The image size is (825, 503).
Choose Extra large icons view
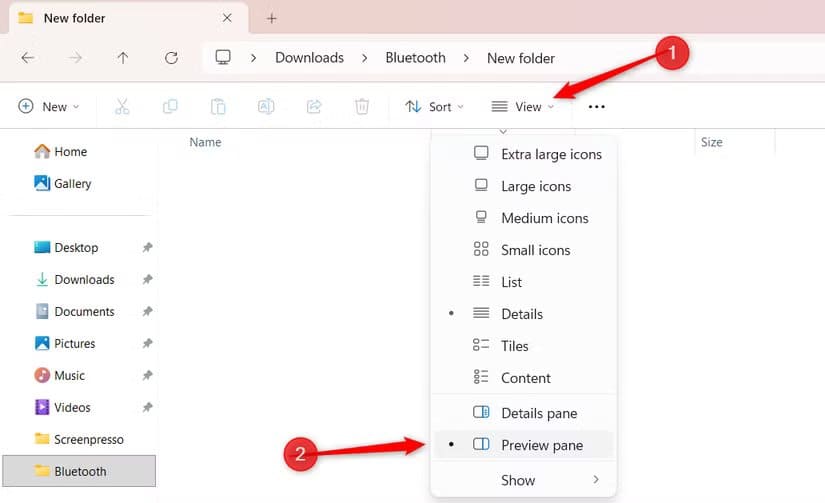(x=524, y=154)
